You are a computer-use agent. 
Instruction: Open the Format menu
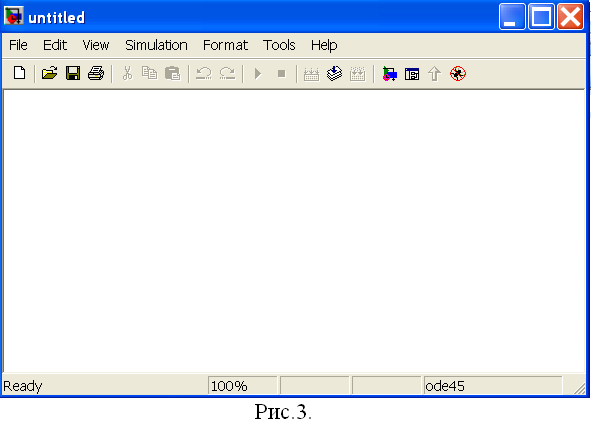225,45
